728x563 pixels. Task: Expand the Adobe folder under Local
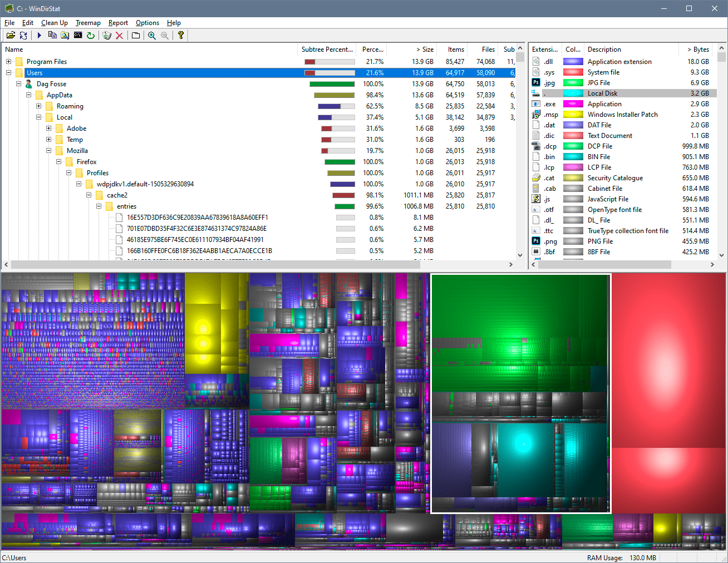click(x=48, y=128)
